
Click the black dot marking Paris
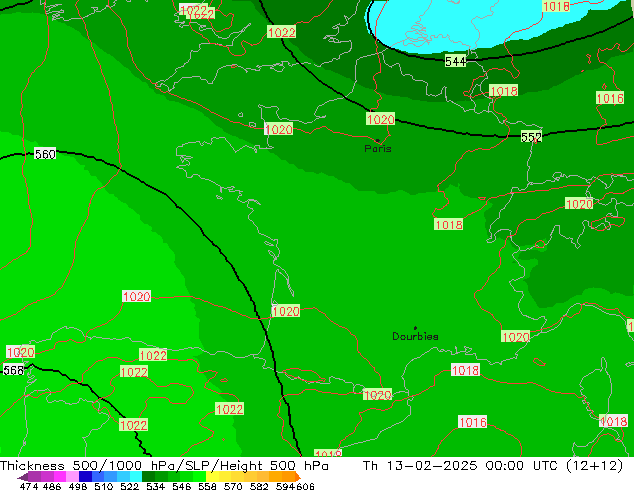click(378, 141)
